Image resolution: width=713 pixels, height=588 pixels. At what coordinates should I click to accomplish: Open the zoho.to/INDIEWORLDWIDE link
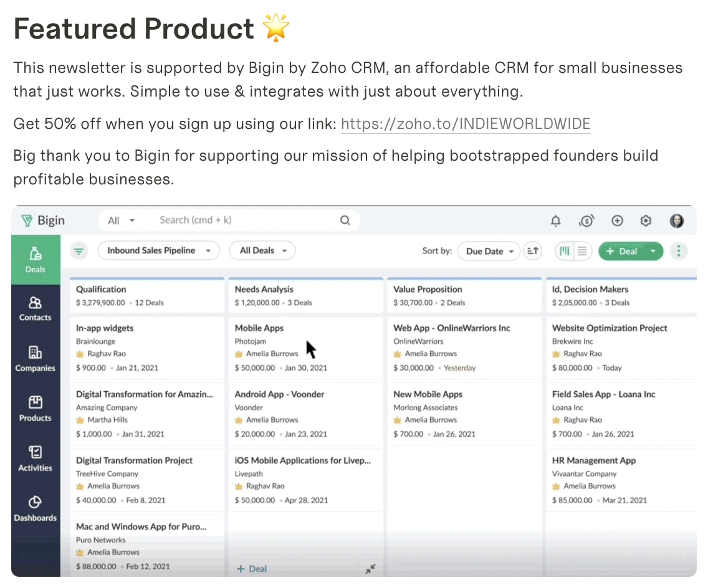pyautogui.click(x=466, y=123)
